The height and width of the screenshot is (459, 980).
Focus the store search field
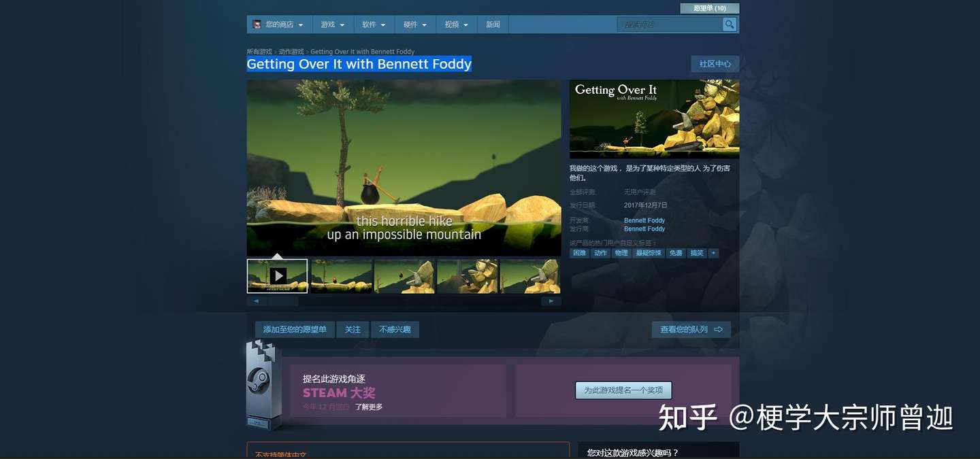pyautogui.click(x=670, y=24)
